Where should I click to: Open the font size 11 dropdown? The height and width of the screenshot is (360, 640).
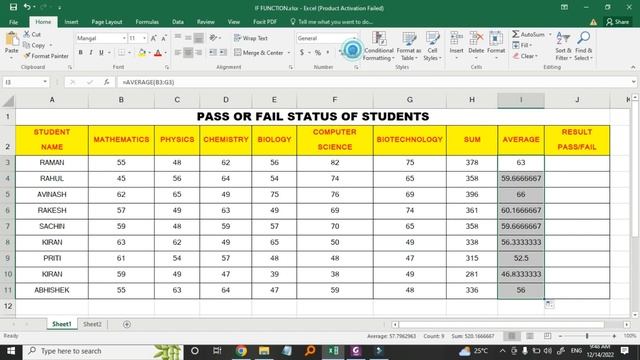click(x=144, y=38)
